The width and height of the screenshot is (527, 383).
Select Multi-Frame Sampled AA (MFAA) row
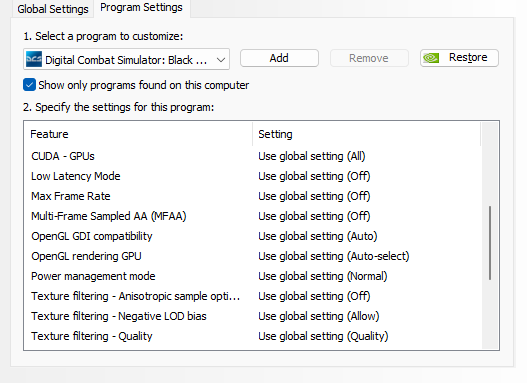coord(252,216)
